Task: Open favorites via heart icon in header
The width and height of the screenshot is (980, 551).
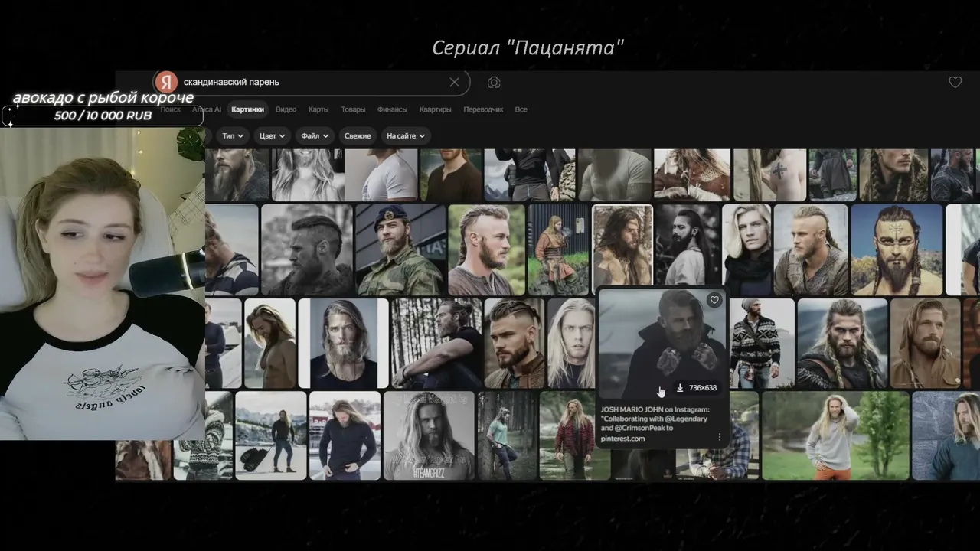Action: pyautogui.click(x=955, y=82)
